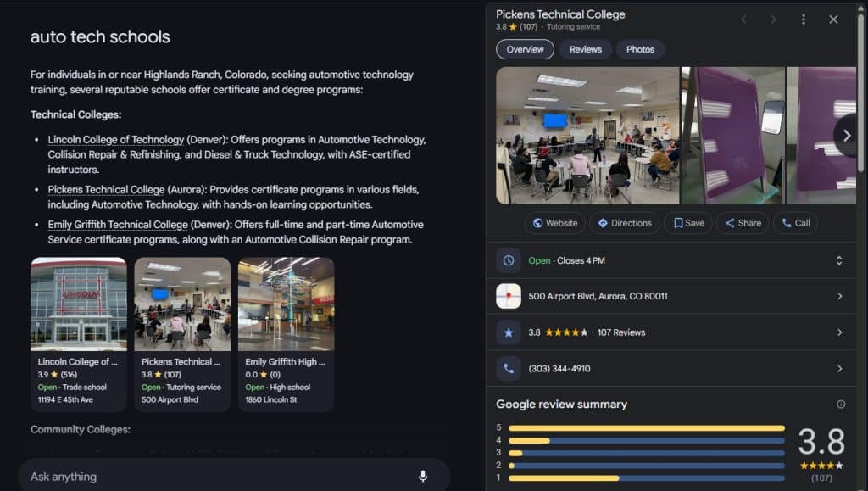Advance photos with the carousel next arrow
Viewport: 868px width, 491px height.
point(846,136)
